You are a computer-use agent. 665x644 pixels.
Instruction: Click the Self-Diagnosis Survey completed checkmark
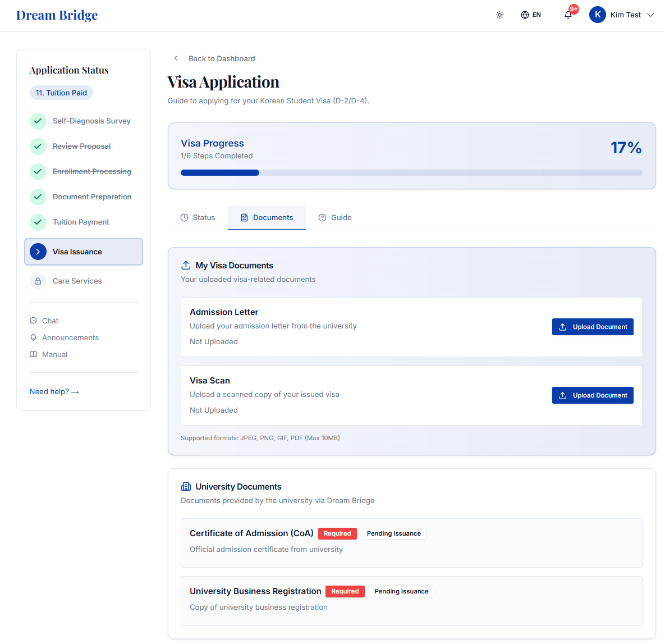(38, 121)
